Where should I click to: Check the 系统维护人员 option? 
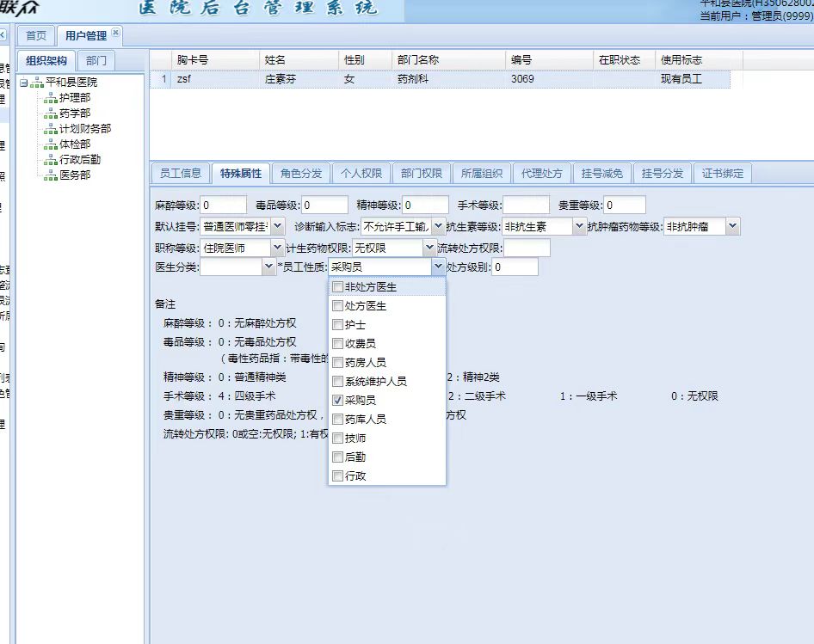pos(337,382)
